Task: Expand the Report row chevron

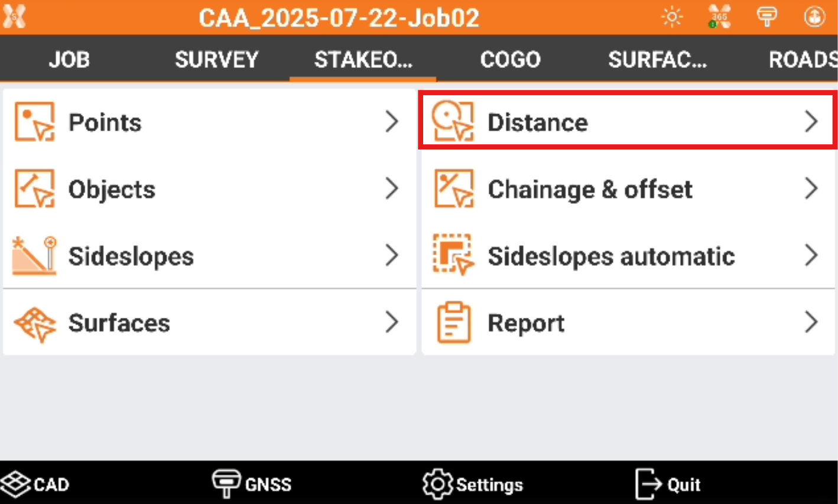Action: point(811,323)
